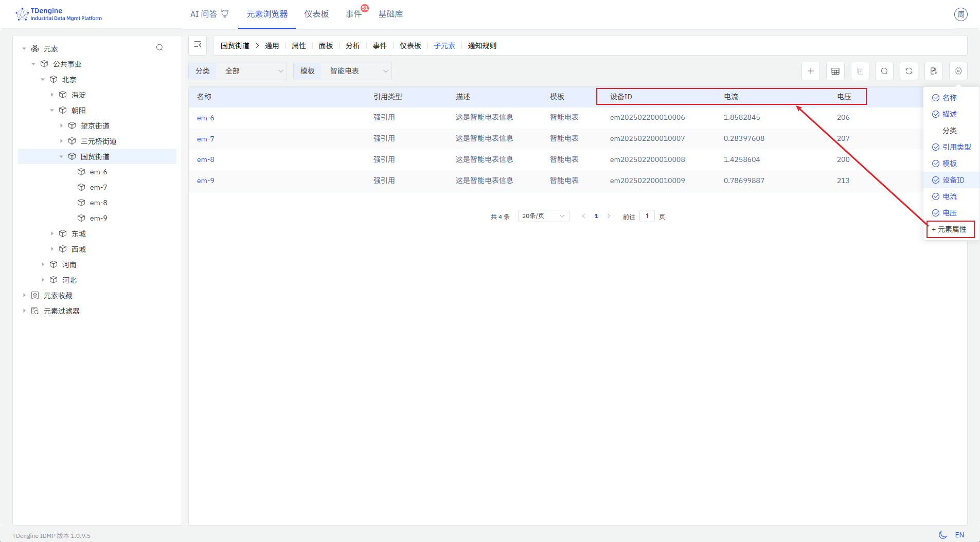Switch to the 属性 sub-tab
980x542 pixels.
(x=299, y=46)
